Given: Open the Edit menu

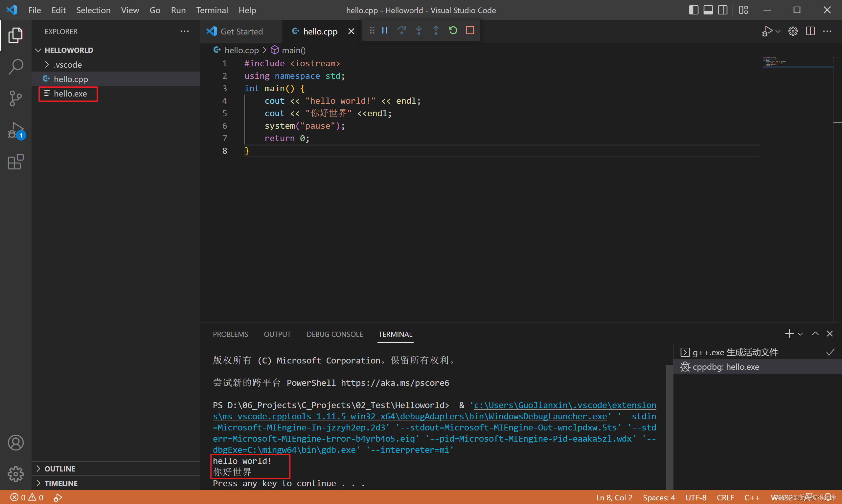Looking at the screenshot, I should point(58,10).
